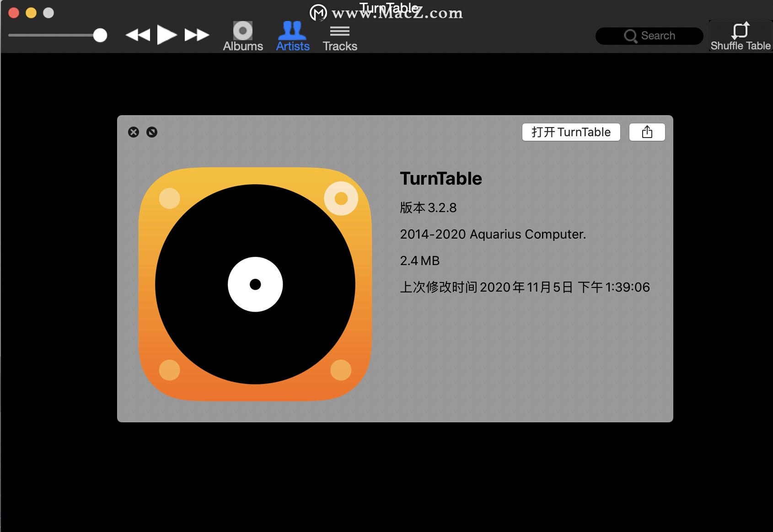Select the TurnTable title text

click(x=441, y=179)
